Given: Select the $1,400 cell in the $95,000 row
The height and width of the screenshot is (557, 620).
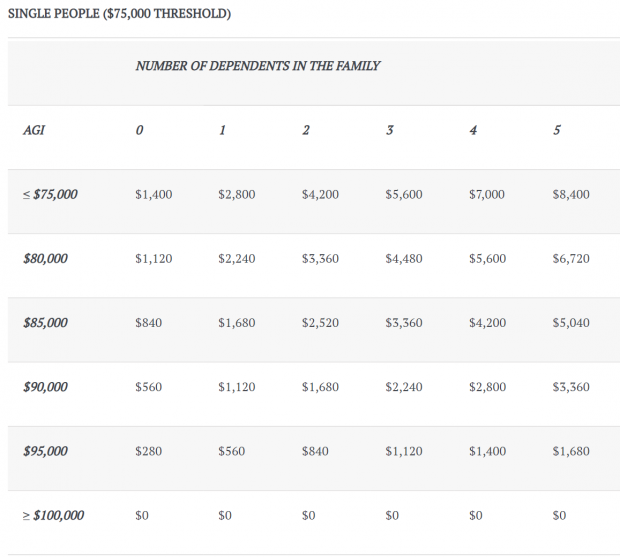Looking at the screenshot, I should pyautogui.click(x=488, y=451).
